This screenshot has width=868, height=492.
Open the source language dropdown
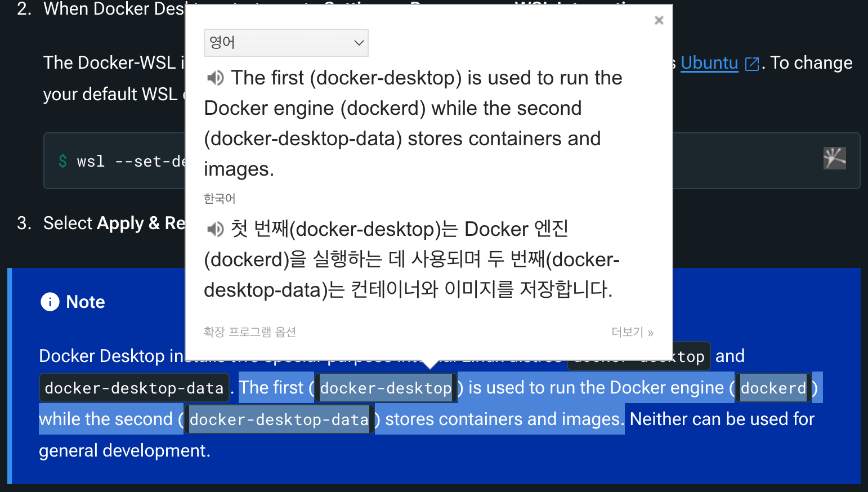point(286,43)
